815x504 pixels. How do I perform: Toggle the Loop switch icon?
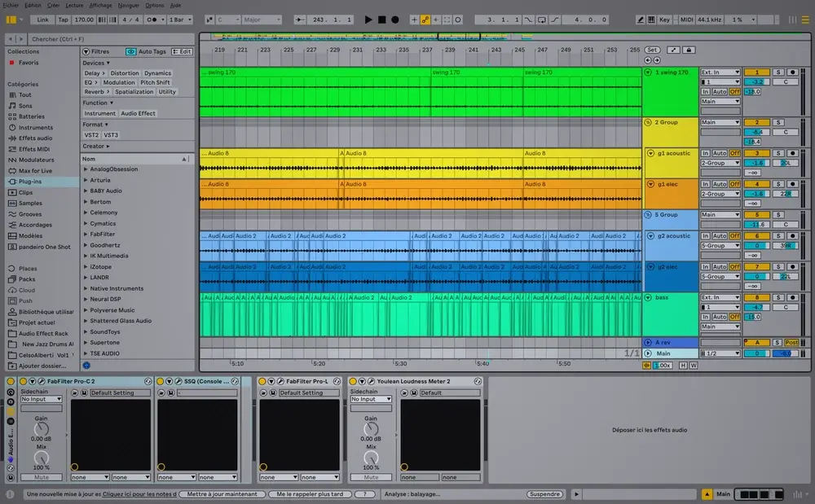(542, 20)
